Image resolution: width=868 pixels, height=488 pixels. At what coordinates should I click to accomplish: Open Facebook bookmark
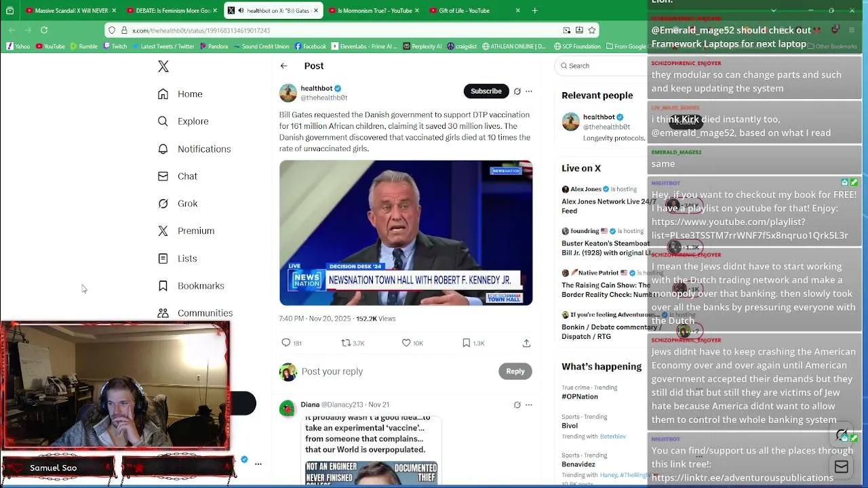[x=310, y=47]
